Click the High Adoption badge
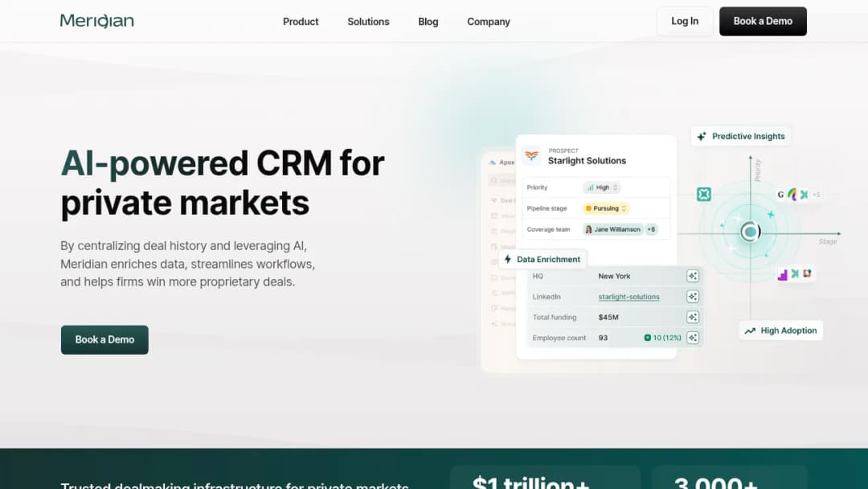 [781, 331]
